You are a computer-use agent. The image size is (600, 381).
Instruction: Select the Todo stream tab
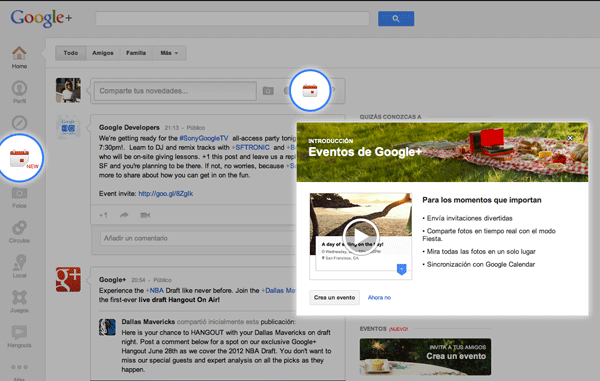[71, 53]
